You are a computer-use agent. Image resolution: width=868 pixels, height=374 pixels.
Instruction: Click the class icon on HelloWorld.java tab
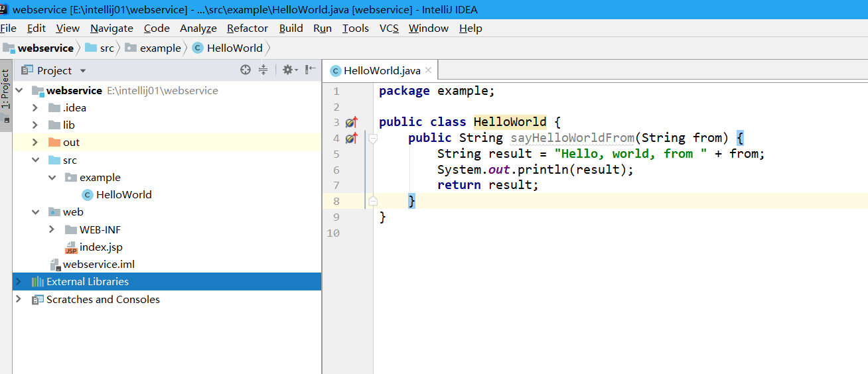pos(336,71)
